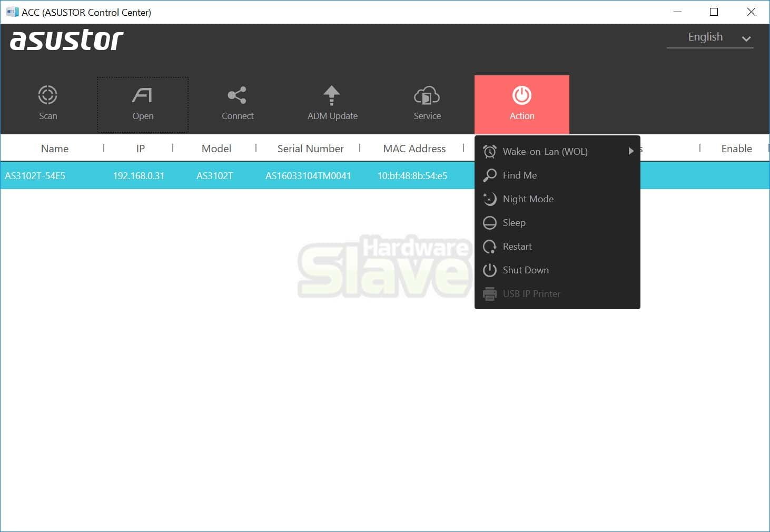Click the Shut Down power icon
Screen dimensions: 770x532
tap(490, 270)
